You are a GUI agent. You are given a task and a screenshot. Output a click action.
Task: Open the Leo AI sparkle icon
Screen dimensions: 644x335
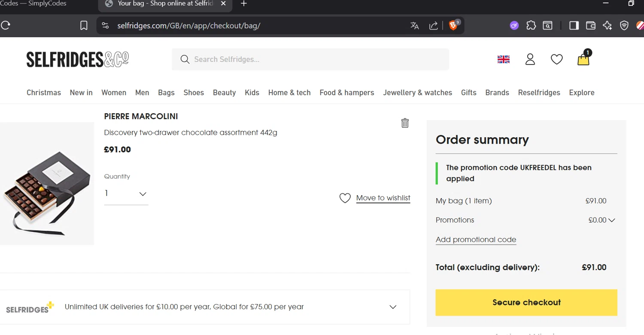click(x=608, y=26)
